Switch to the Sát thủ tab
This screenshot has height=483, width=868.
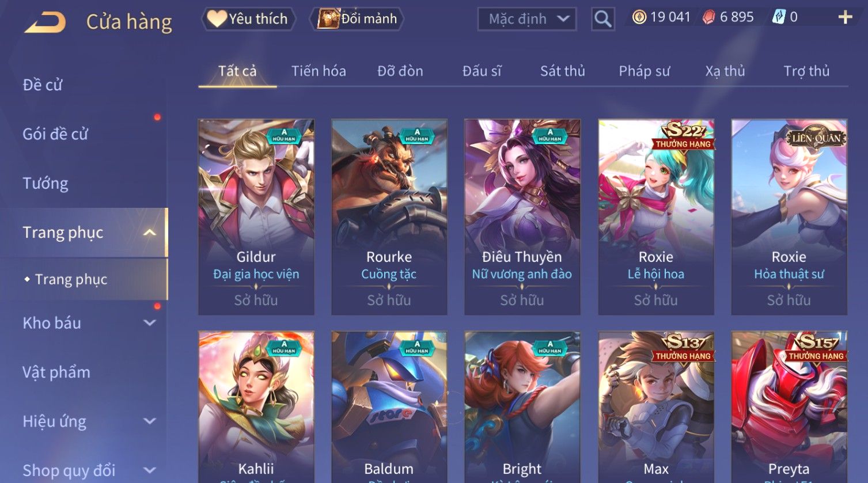pyautogui.click(x=562, y=71)
